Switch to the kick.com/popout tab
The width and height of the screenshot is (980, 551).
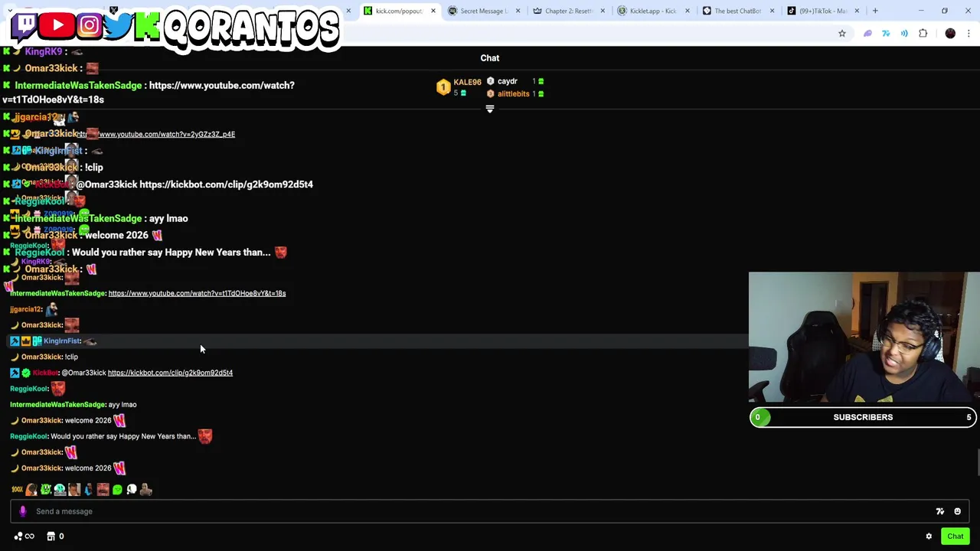[398, 11]
